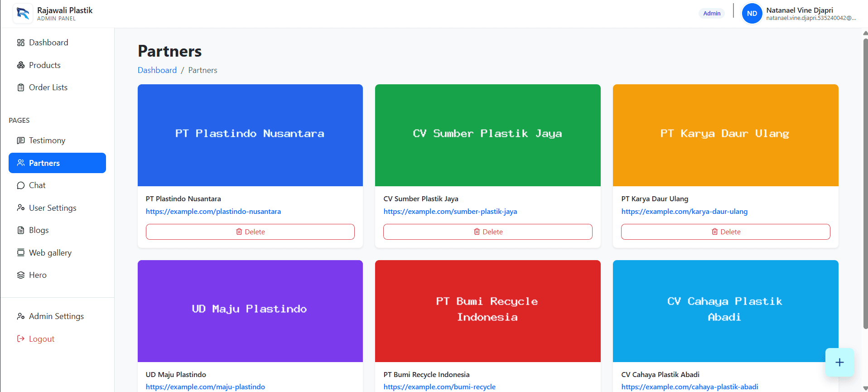The image size is (868, 392).
Task: Click the 'PT Plastindo Nusantara' card title text
Action: click(x=183, y=199)
